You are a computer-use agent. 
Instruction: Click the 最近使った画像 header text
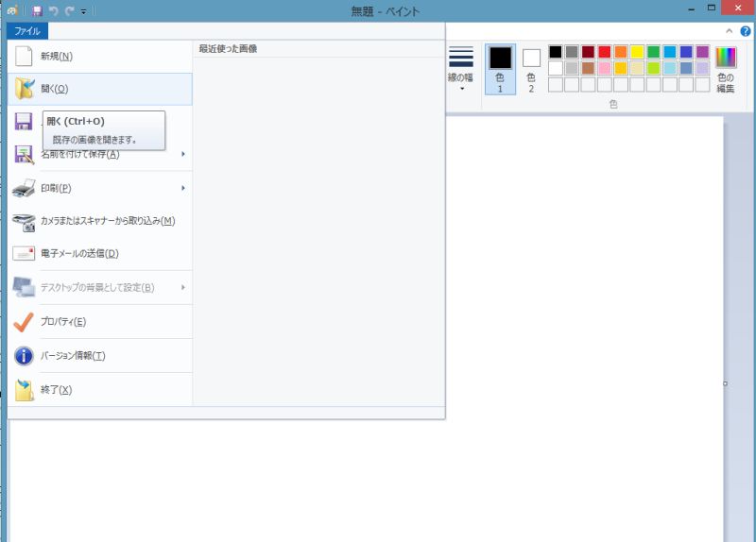click(228, 49)
